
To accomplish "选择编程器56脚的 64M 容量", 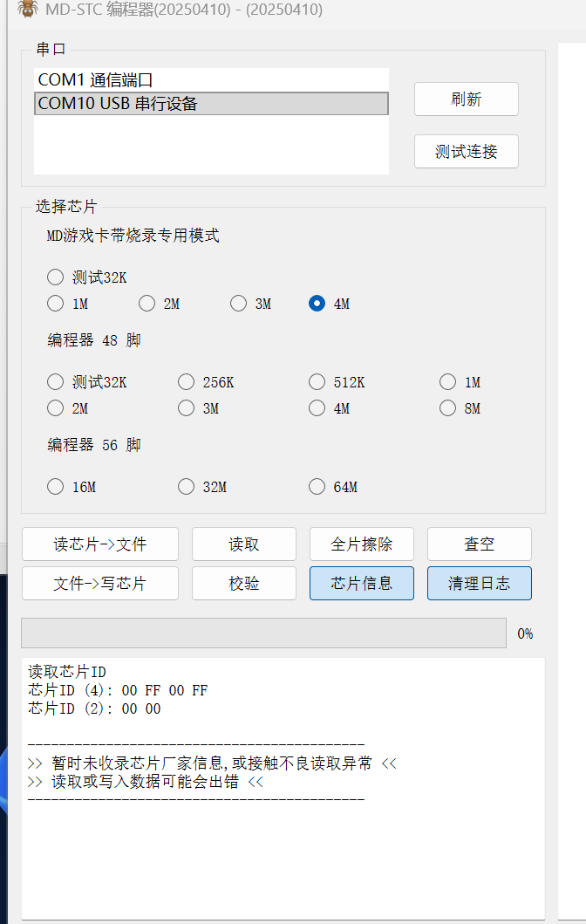I will click(317, 487).
